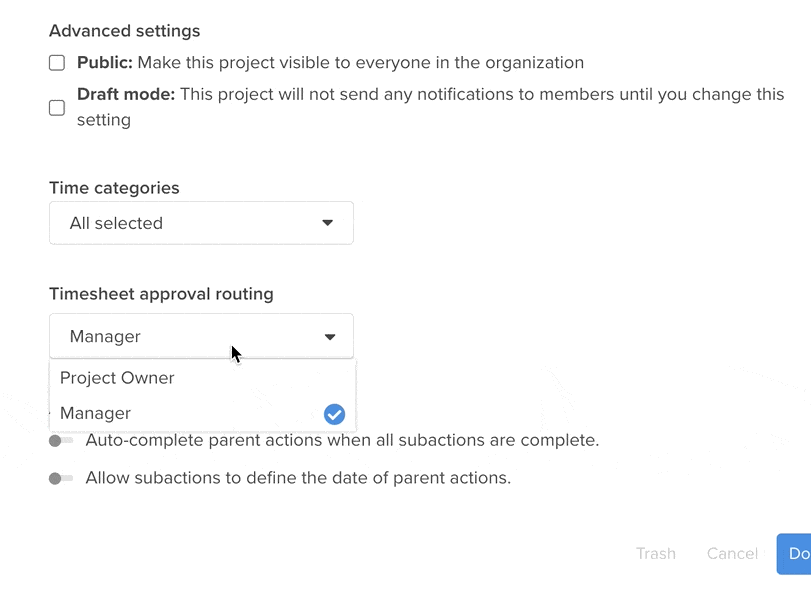
Task: Toggle auto-complete parent actions switch
Action: click(x=61, y=441)
